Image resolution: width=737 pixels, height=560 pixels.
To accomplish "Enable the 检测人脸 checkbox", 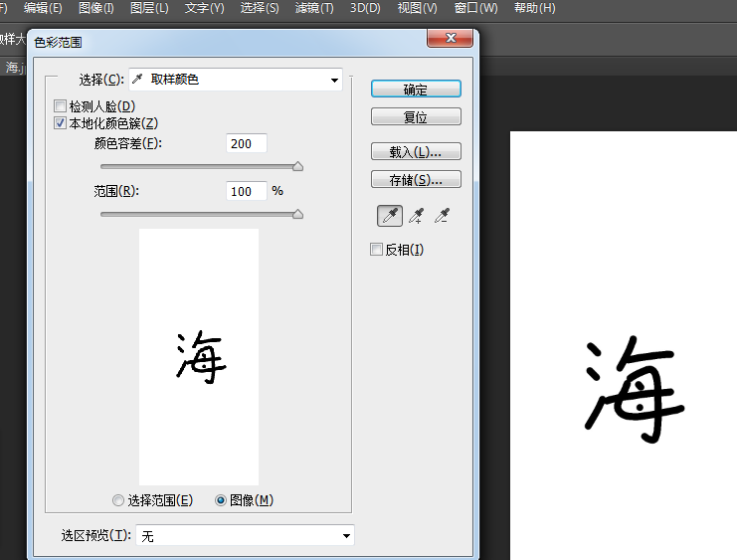I will [60, 105].
